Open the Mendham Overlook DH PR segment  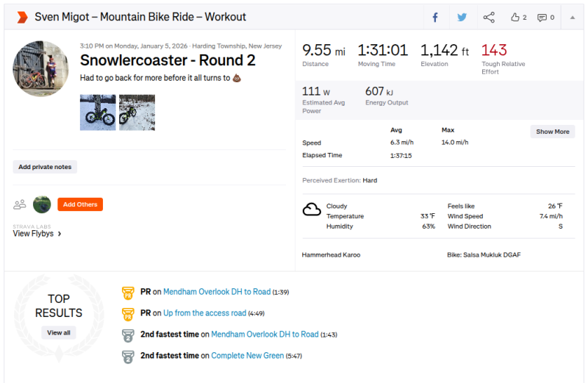[216, 292]
